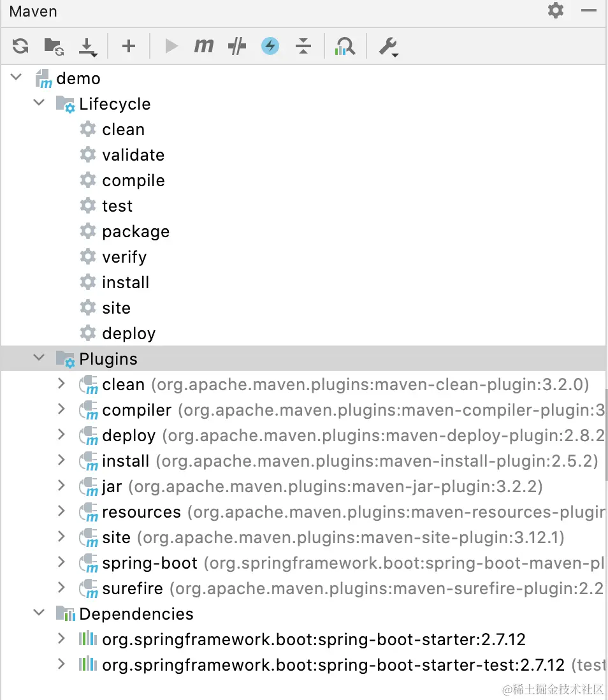
Task: Select the install lifecycle gear icon
Action: [x=88, y=282]
